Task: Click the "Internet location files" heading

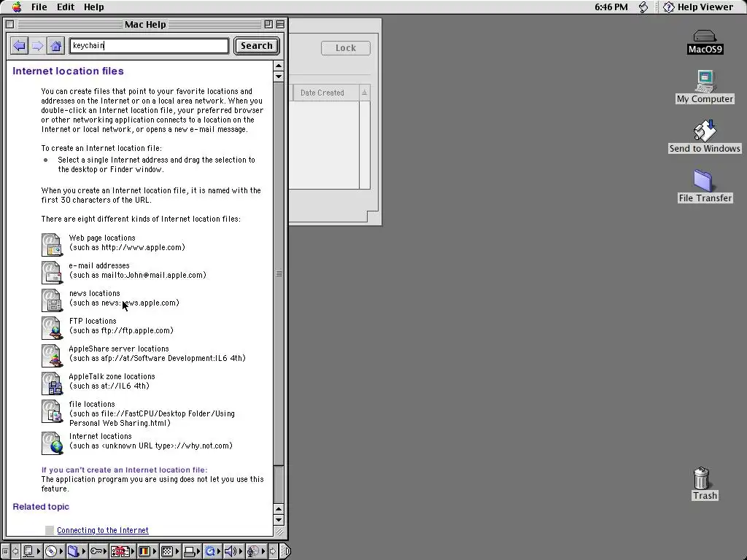Action: (x=68, y=71)
